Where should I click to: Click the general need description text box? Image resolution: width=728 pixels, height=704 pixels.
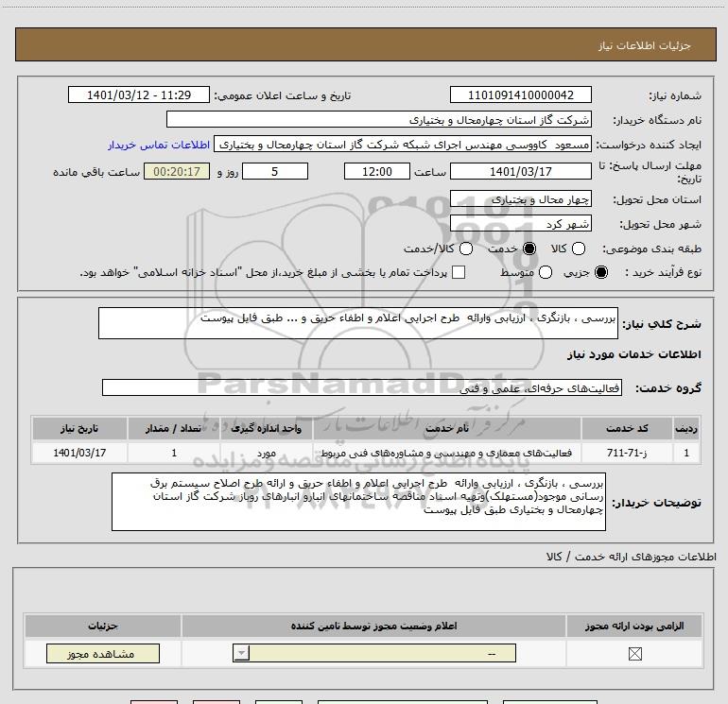click(x=358, y=323)
